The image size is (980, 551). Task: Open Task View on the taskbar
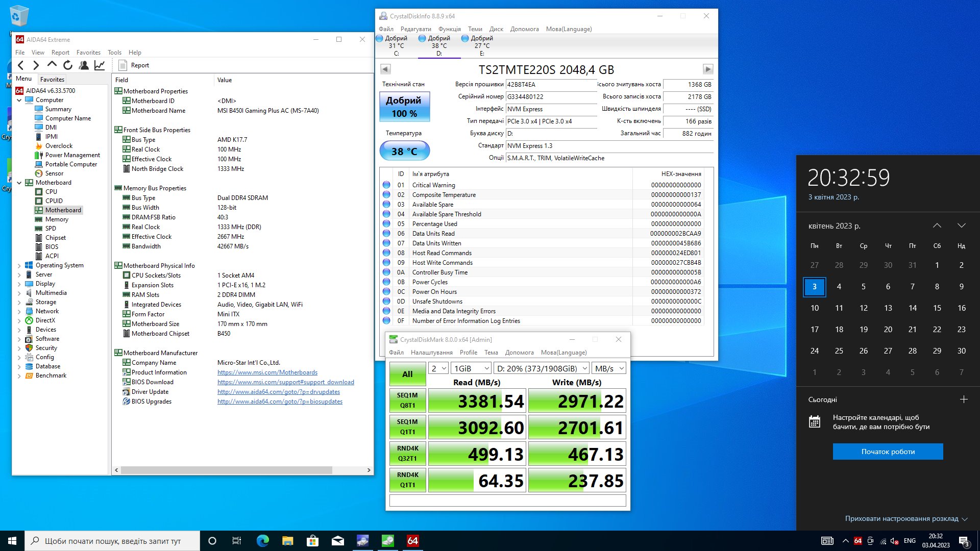pyautogui.click(x=237, y=541)
